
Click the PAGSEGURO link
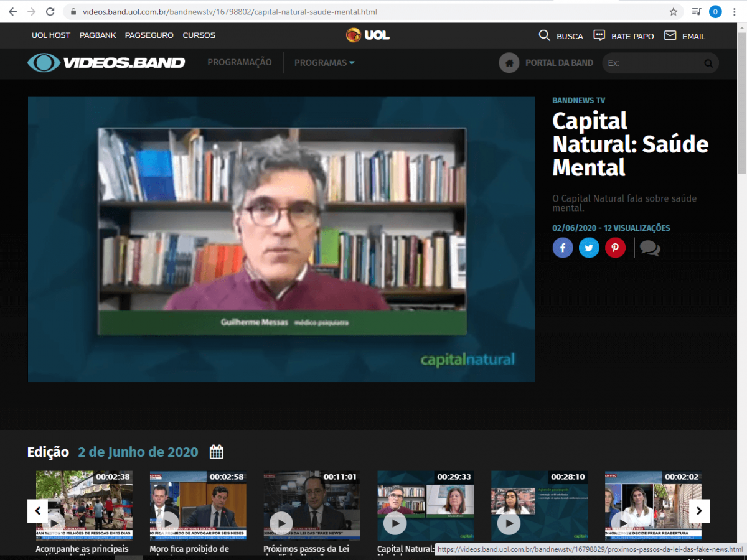click(x=149, y=35)
